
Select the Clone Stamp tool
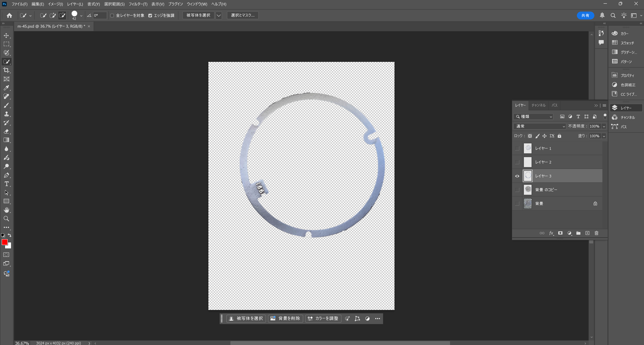[x=6, y=114]
